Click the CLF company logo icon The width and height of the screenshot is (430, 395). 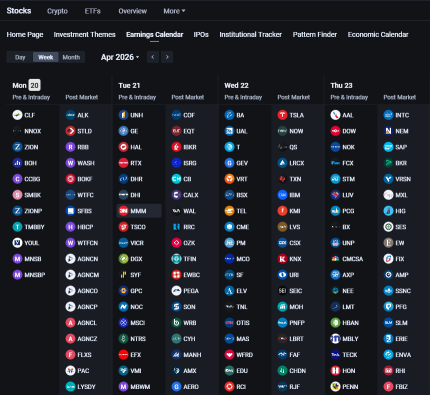(17, 115)
